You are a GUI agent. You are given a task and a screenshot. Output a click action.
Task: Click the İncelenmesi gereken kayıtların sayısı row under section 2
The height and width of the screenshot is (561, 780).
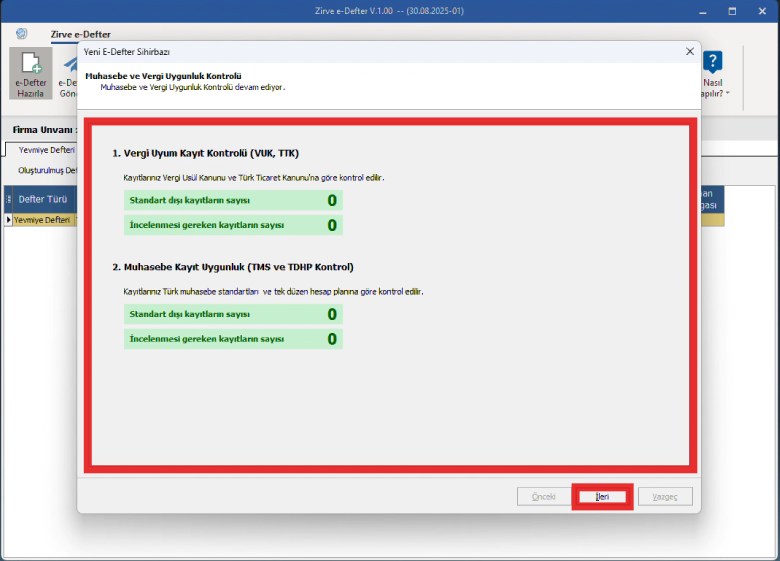tap(233, 339)
